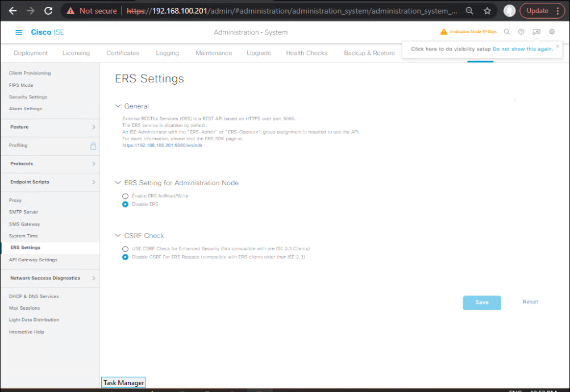Open Alarm Settings in sidebar

coord(26,109)
